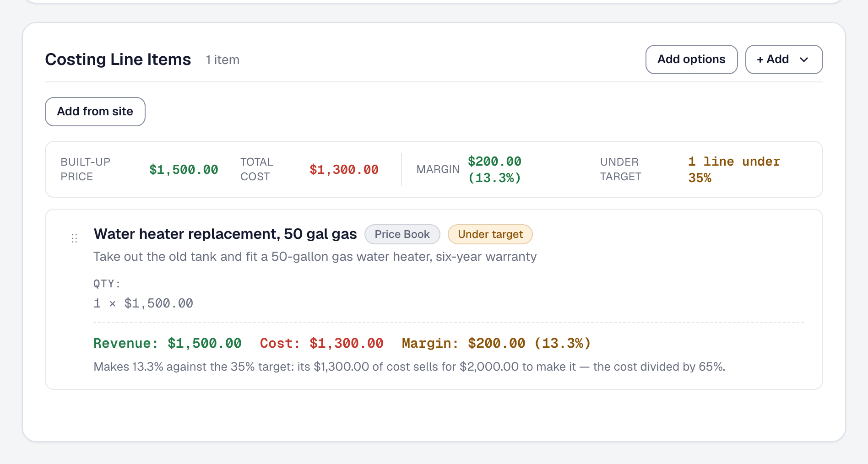The height and width of the screenshot is (464, 868).
Task: Click the BUILT-UP PRICE label
Action: pyautogui.click(x=86, y=169)
